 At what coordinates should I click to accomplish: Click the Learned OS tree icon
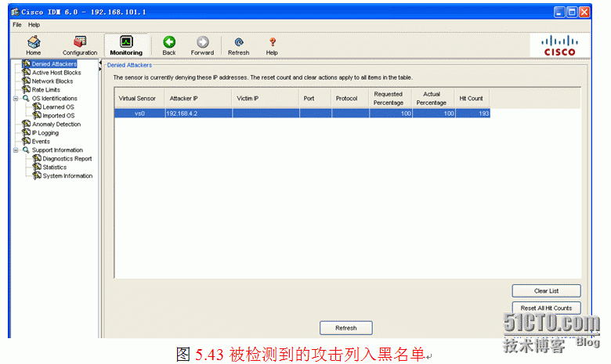[37, 106]
